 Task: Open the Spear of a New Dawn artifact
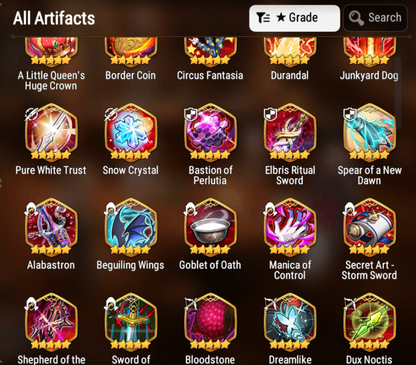point(369,133)
